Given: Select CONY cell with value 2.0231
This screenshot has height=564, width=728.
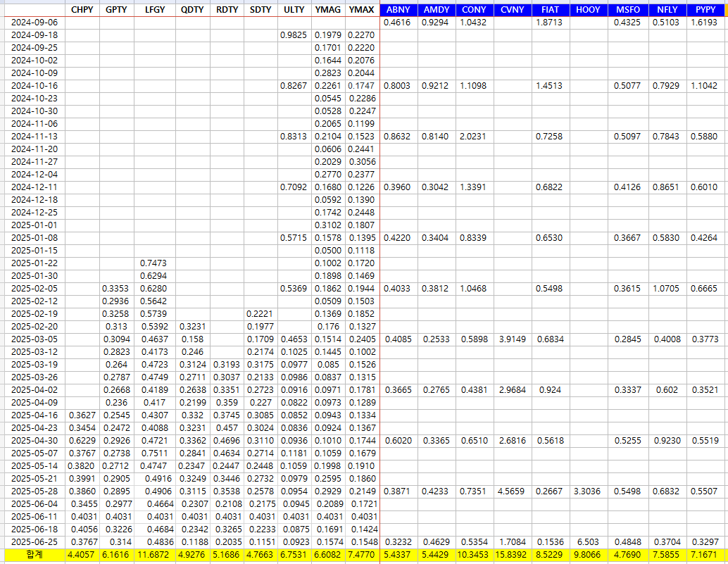Looking at the screenshot, I should (474, 137).
